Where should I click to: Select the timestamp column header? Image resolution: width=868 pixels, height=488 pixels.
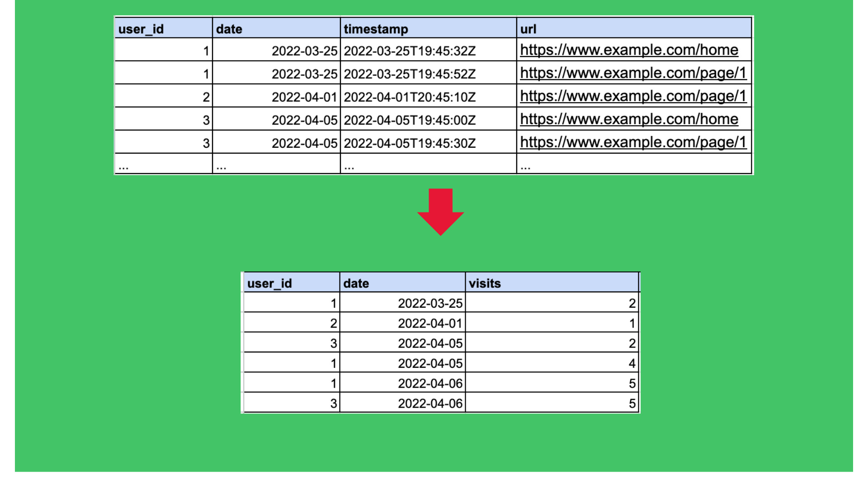point(376,29)
